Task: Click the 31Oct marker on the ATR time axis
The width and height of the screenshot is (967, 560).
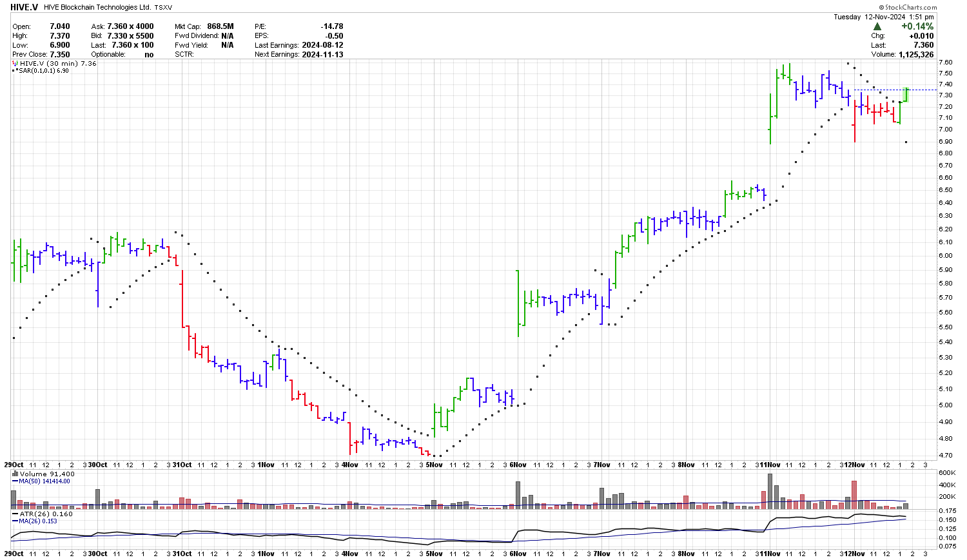Action: (x=182, y=554)
